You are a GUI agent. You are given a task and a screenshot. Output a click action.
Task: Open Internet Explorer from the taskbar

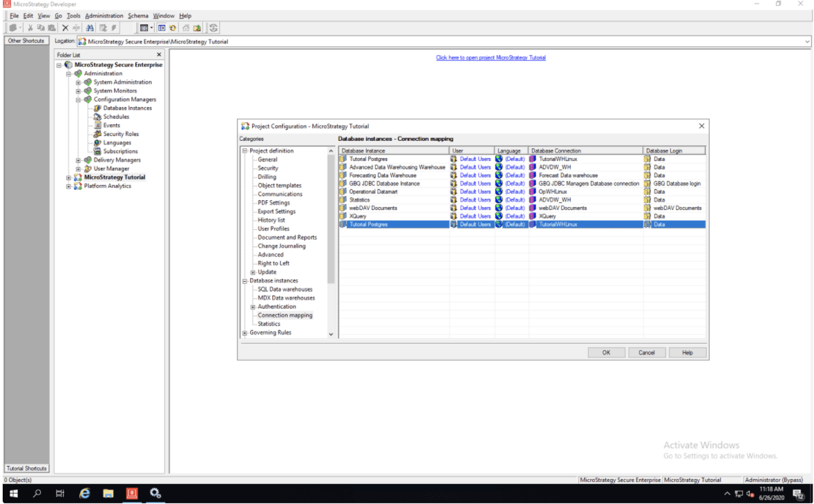click(85, 493)
